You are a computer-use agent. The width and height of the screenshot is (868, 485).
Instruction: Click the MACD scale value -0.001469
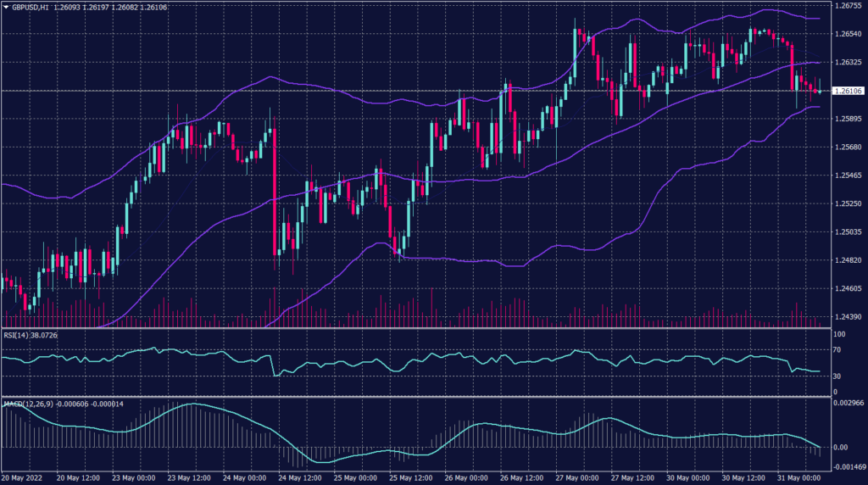(x=846, y=466)
